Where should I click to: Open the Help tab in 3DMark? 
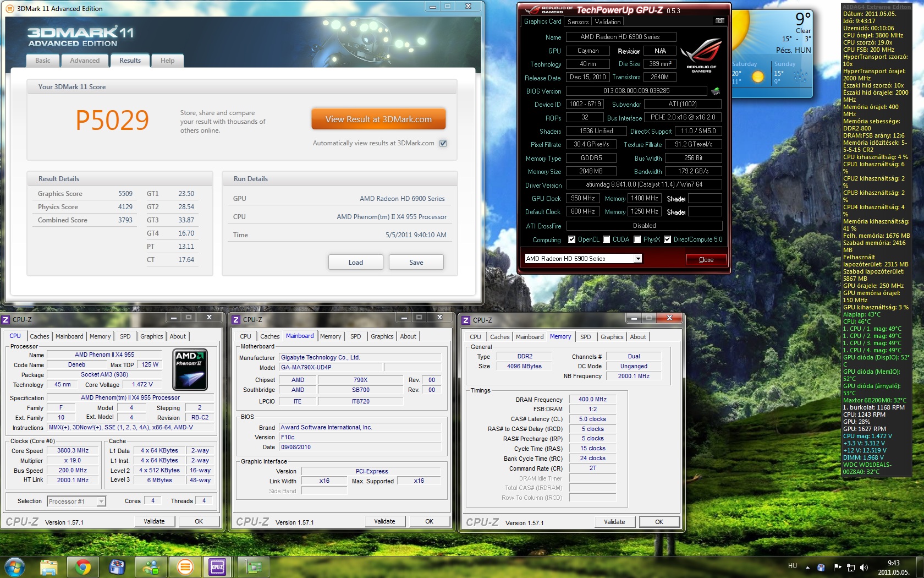[168, 61]
